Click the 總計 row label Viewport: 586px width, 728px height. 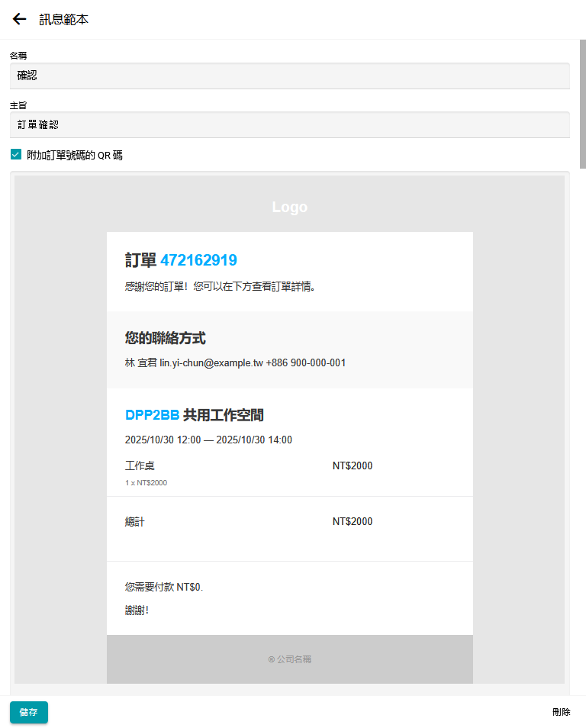coord(134,522)
